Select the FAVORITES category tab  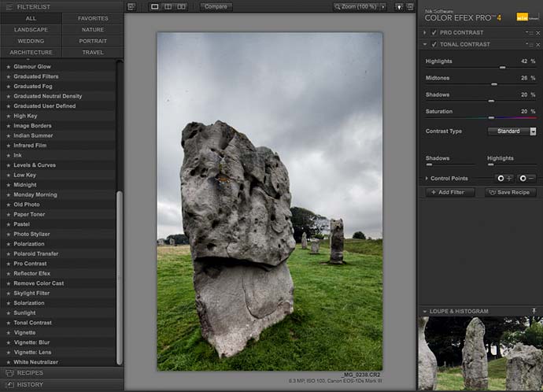pyautogui.click(x=93, y=18)
